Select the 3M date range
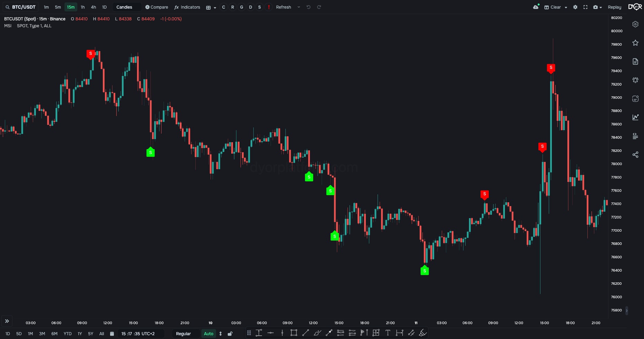This screenshot has height=339, width=644. (42, 333)
